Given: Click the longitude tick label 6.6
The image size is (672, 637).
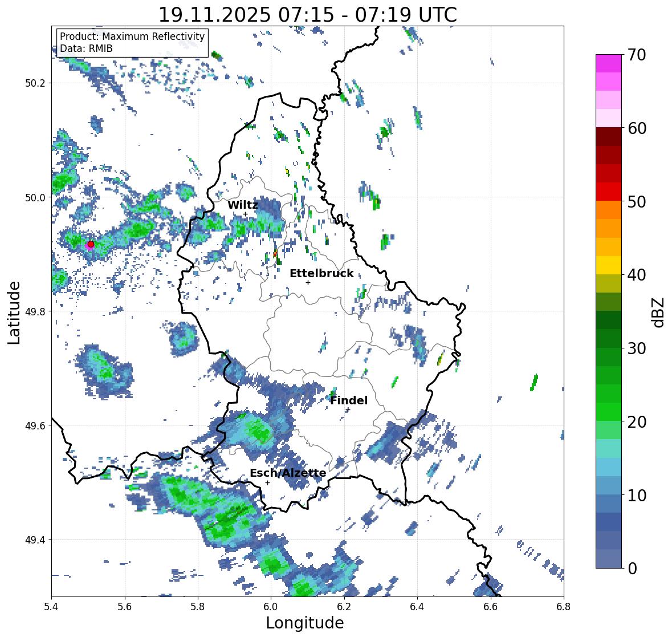Looking at the screenshot, I should pos(491,606).
